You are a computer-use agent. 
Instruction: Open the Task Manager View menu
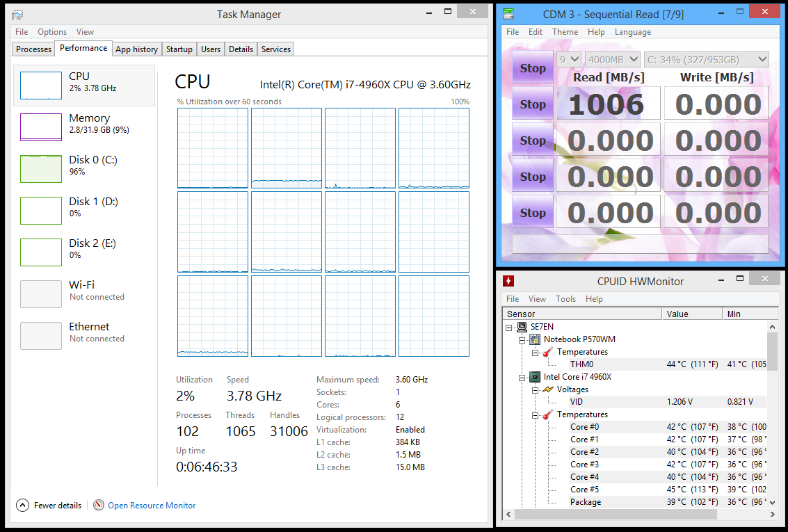coord(85,32)
